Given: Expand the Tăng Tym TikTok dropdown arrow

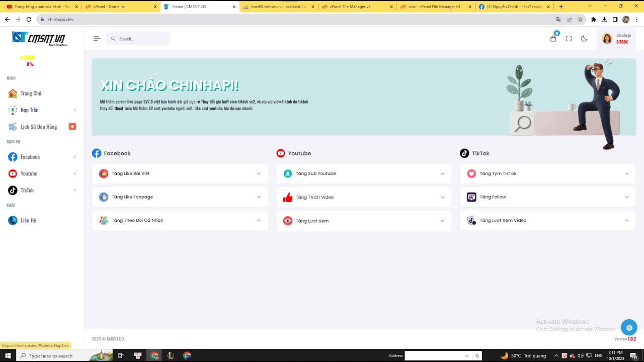Looking at the screenshot, I should [x=627, y=173].
